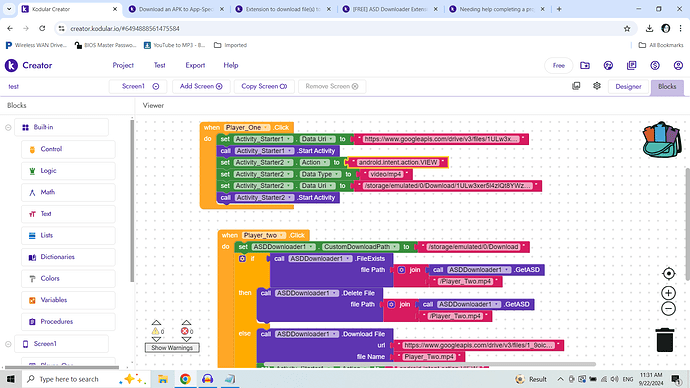Screen dimensions: 690x388
Task: Open the mutator gear on the if block
Action: (x=242, y=259)
